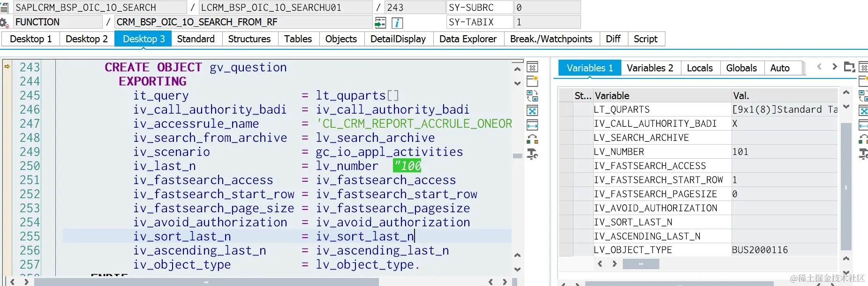Click LV_NUMBER value 101

[785, 152]
